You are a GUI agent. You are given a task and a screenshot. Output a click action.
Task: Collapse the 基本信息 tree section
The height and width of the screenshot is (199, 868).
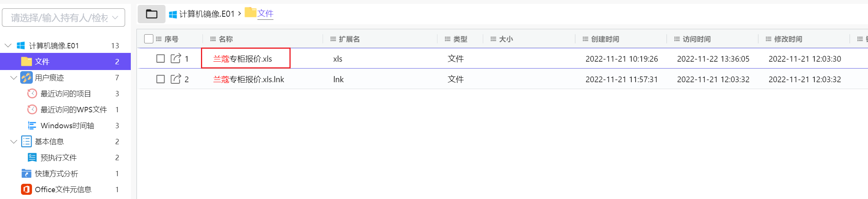pos(14,142)
